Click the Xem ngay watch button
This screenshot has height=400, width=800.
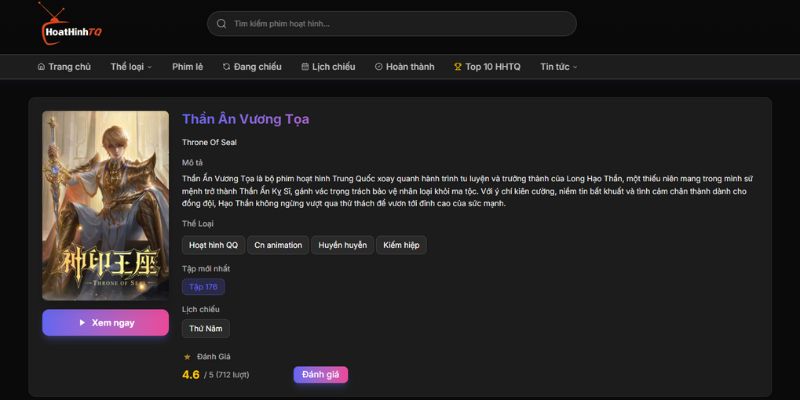tap(106, 322)
